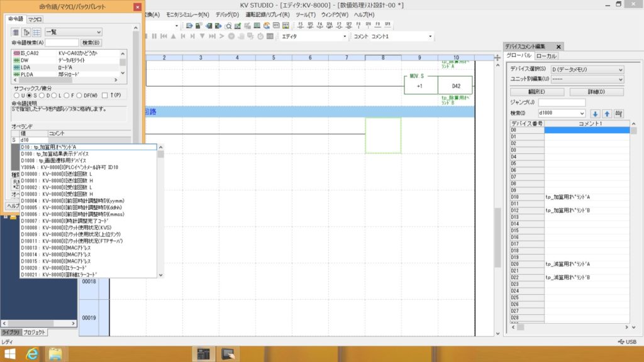Screen dimensions: 644x362
Task: Enable the ↑(P) differential checkbox
Action: (x=106, y=96)
